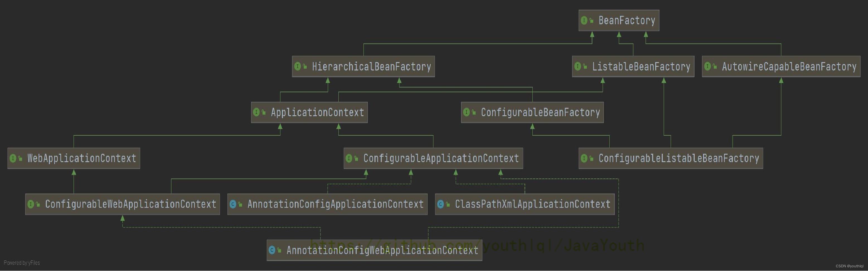Viewport: 868px width, 271px height.
Task: Click the interface icon beside BeanFactory
Action: (584, 21)
